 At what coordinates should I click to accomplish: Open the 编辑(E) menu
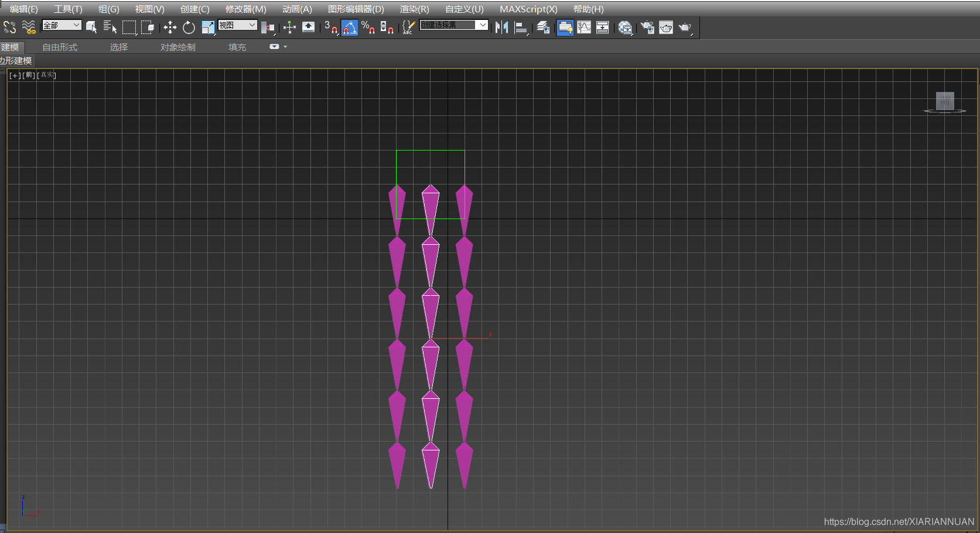(x=24, y=9)
